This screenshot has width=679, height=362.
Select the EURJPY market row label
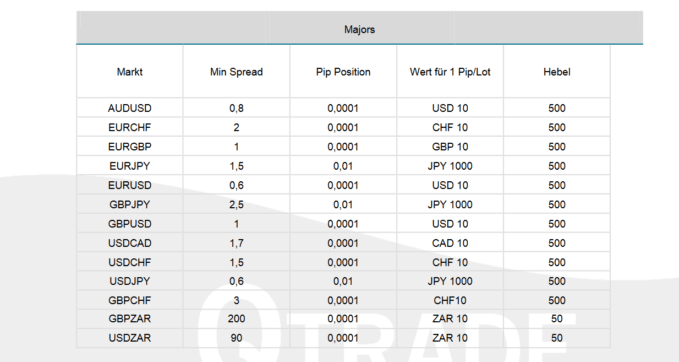(129, 166)
